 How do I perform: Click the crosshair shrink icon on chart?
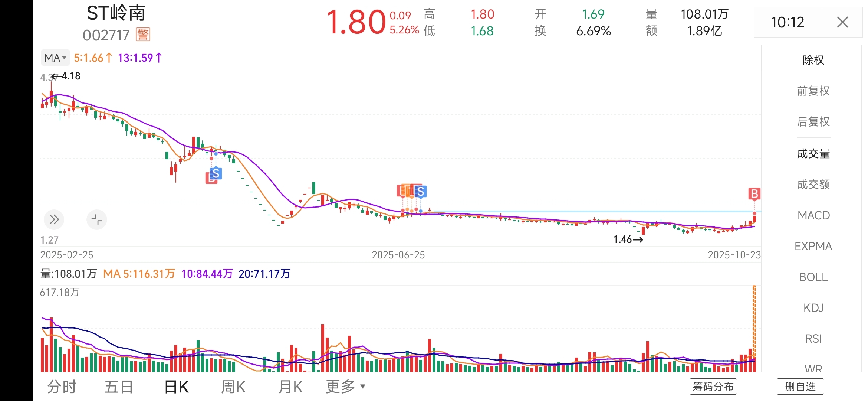[96, 219]
